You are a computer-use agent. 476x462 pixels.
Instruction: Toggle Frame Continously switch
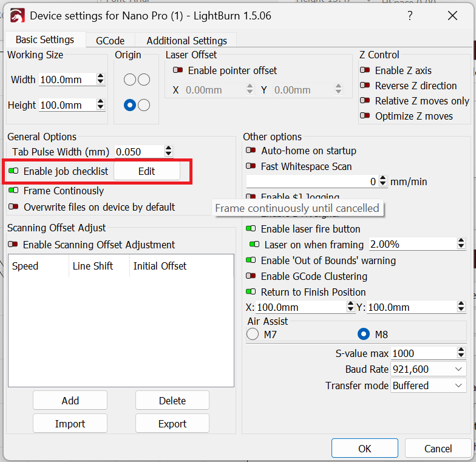[13, 191]
